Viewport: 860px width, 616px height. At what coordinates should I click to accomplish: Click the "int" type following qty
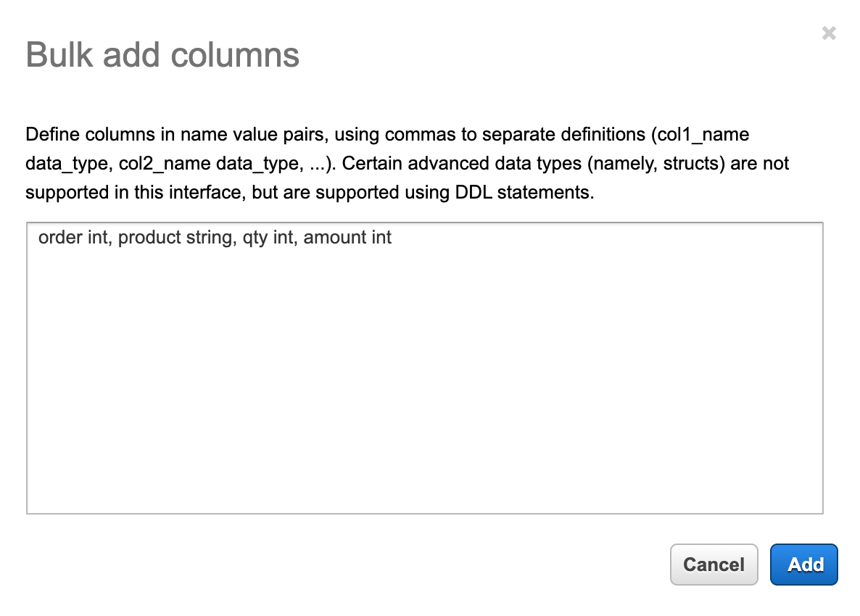(x=283, y=238)
